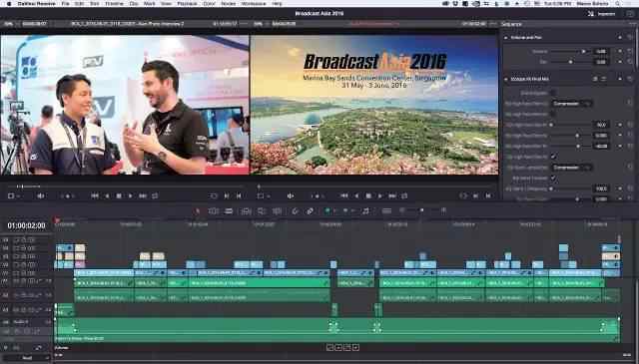
Task: Play the source viewer clip forward
Action: tap(130, 196)
